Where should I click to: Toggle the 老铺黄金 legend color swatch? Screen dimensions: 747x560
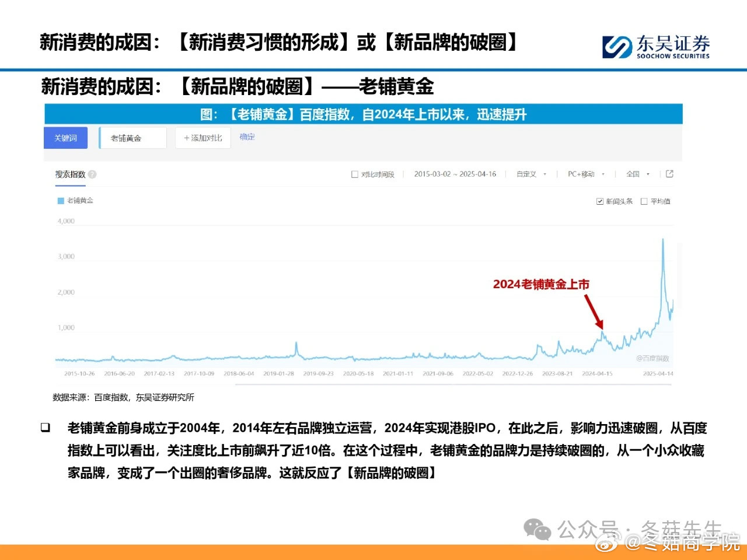(x=60, y=201)
